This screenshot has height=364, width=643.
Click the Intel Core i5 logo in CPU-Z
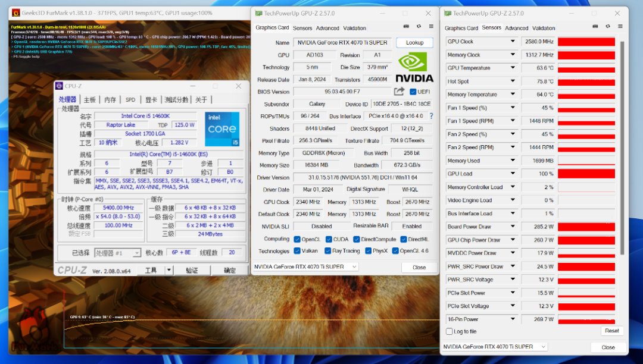[222, 129]
